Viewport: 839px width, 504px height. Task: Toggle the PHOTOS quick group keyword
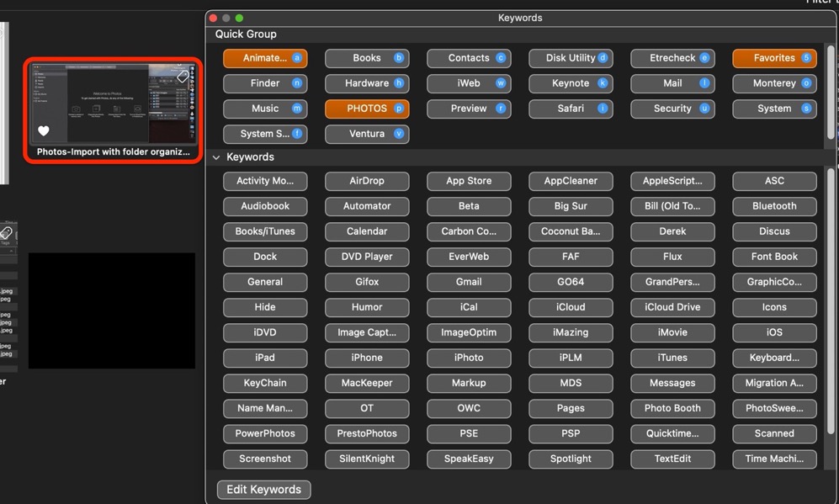(367, 109)
